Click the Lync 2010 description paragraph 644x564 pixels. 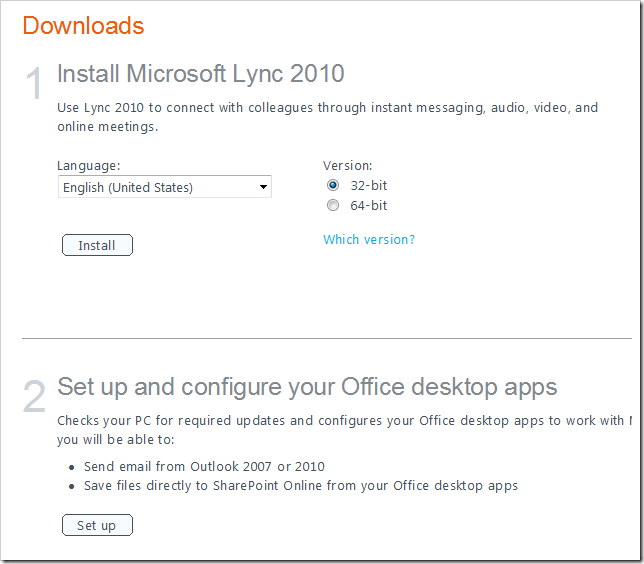327,117
